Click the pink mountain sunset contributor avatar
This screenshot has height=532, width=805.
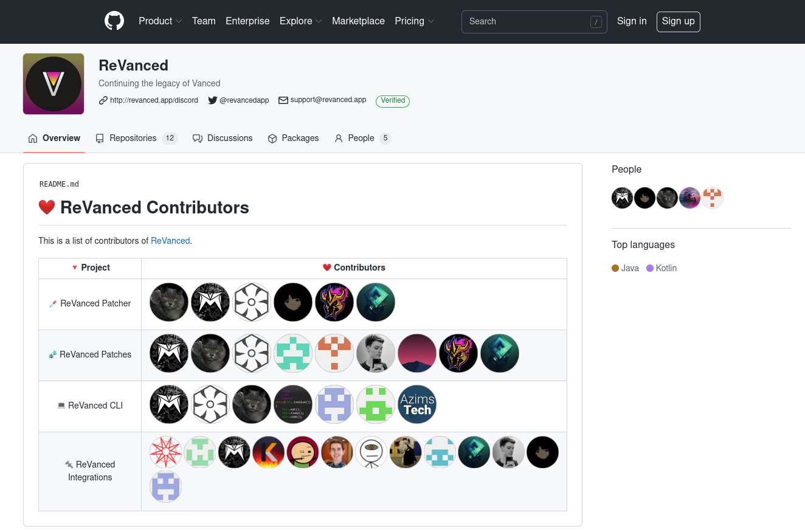(x=417, y=353)
